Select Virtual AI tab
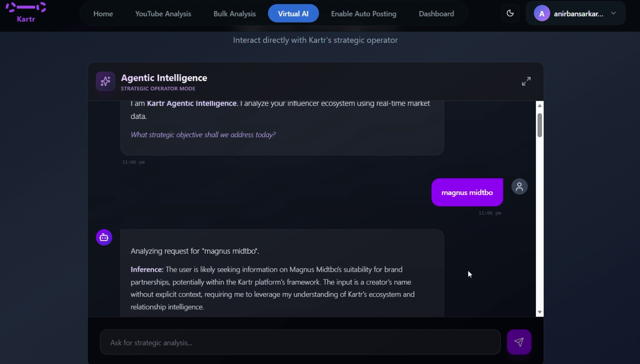Screen dimensions: 640x364 pyautogui.click(x=293, y=14)
